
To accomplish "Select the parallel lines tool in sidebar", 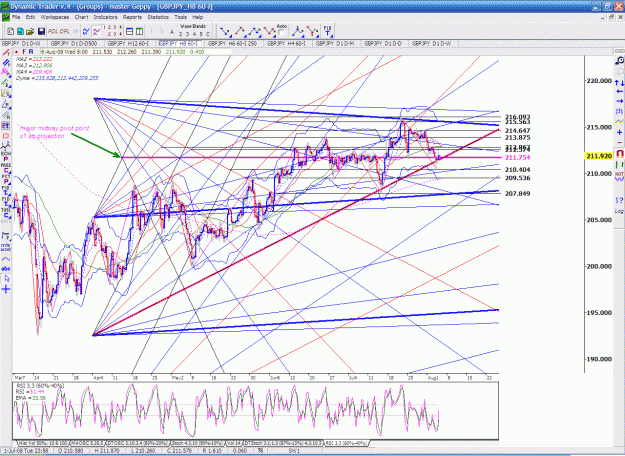I will pos(6,63).
